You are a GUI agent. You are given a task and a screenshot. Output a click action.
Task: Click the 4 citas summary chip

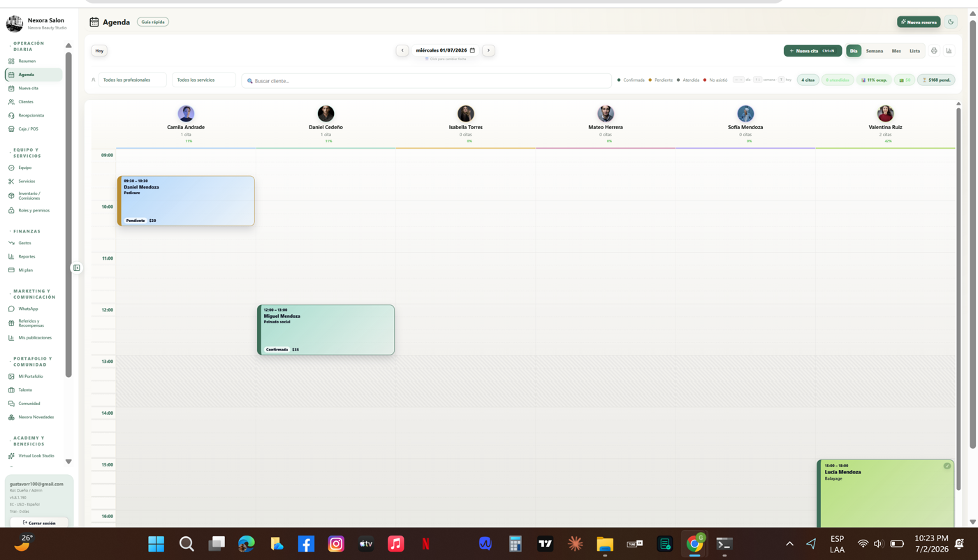click(808, 80)
